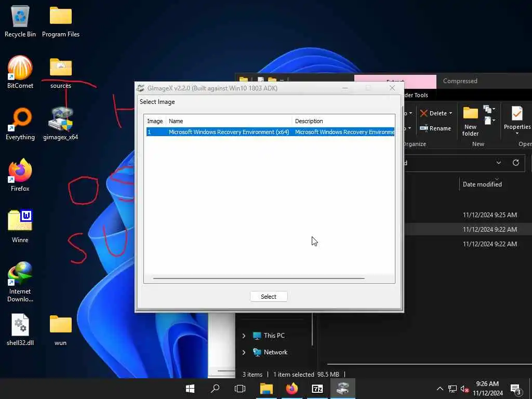The height and width of the screenshot is (399, 532).
Task: Open taskbar Search magnifier
Action: point(215,389)
